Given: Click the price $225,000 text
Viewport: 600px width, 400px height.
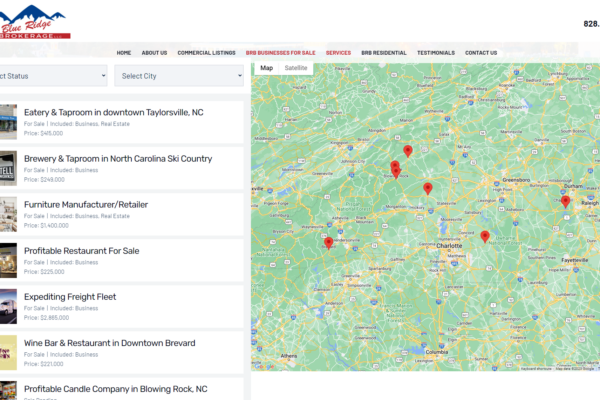Looking at the screenshot, I should (44, 272).
